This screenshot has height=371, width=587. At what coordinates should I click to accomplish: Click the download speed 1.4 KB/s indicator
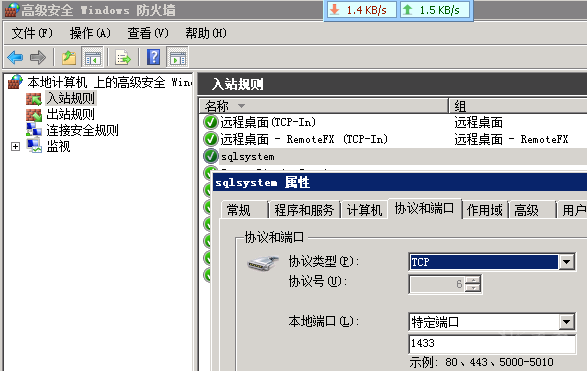(361, 10)
